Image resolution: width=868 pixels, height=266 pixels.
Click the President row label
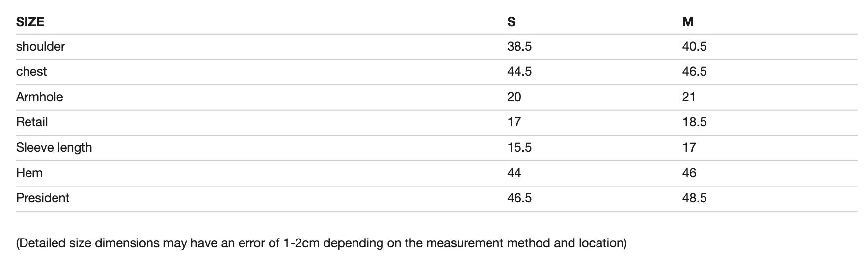[x=43, y=198]
